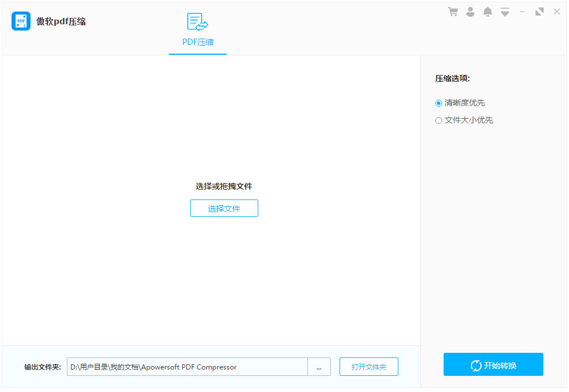Viewport: 569px width, 392px height.
Task: Click the minimize icon in the title bar
Action: [522, 11]
